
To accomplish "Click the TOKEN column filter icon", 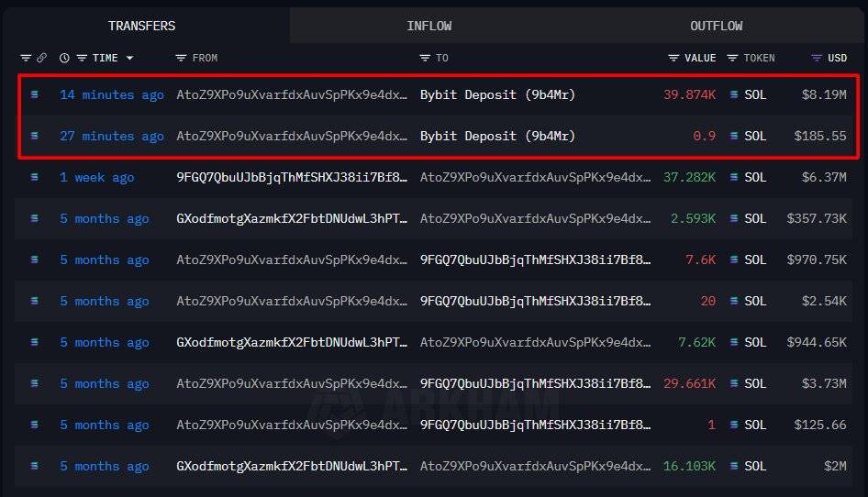I will 732,58.
